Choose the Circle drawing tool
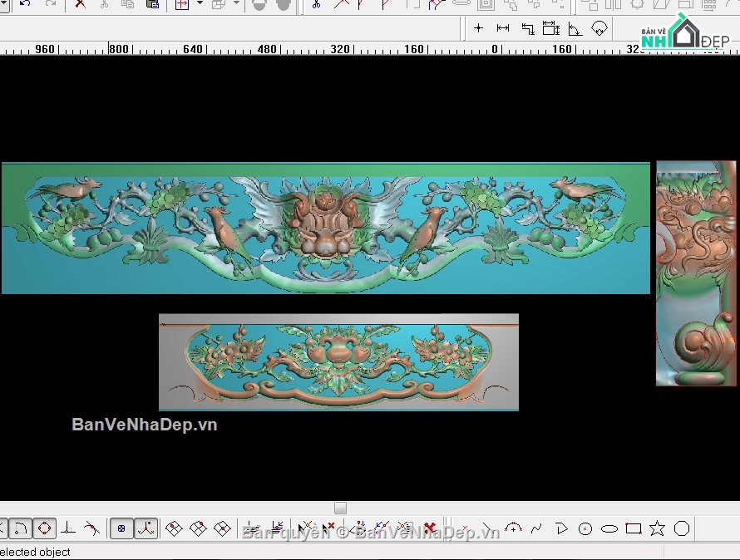This screenshot has height=560, width=740. pos(585,528)
